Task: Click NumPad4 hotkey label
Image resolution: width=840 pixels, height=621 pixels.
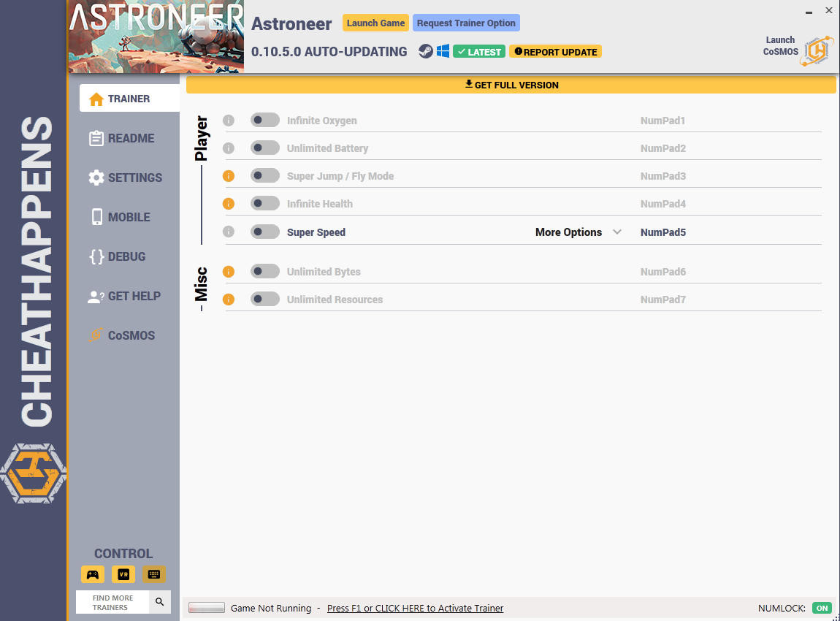Action: point(663,204)
